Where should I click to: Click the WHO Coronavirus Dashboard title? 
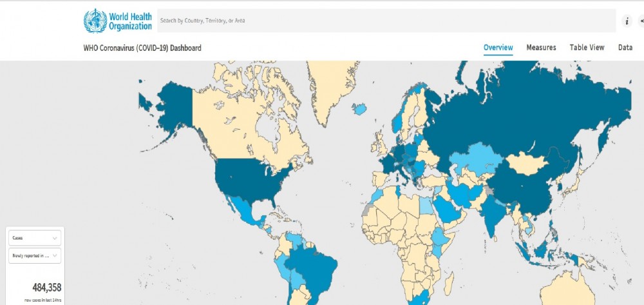click(x=142, y=48)
